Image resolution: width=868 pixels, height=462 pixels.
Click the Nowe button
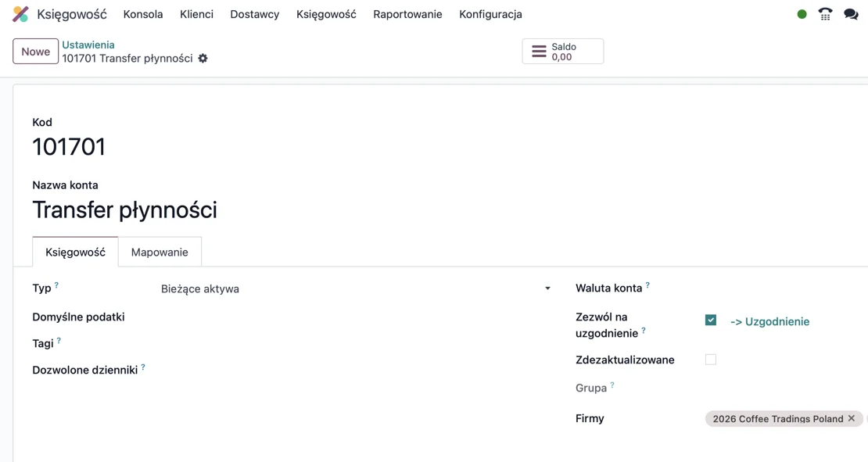click(x=35, y=52)
